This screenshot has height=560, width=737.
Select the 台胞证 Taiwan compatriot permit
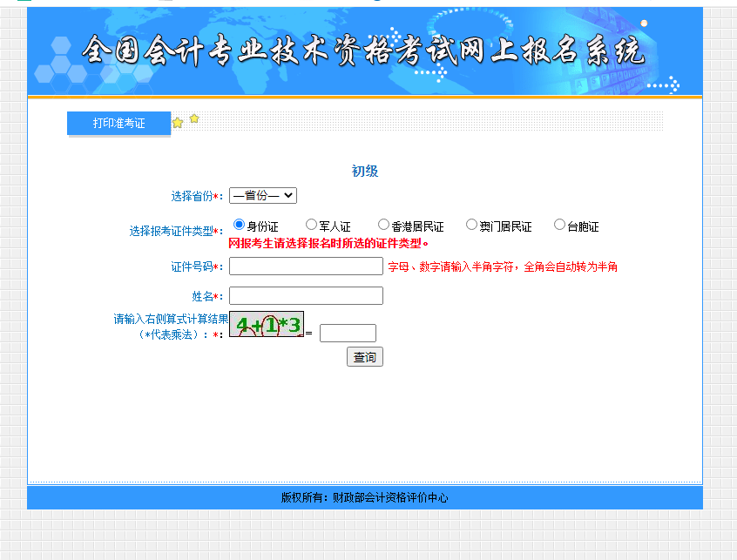[559, 224]
